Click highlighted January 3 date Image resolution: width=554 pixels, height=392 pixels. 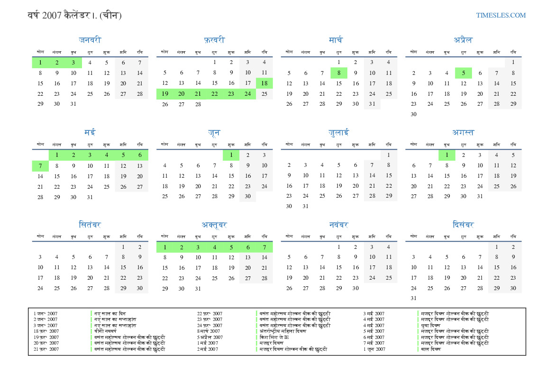[73, 63]
